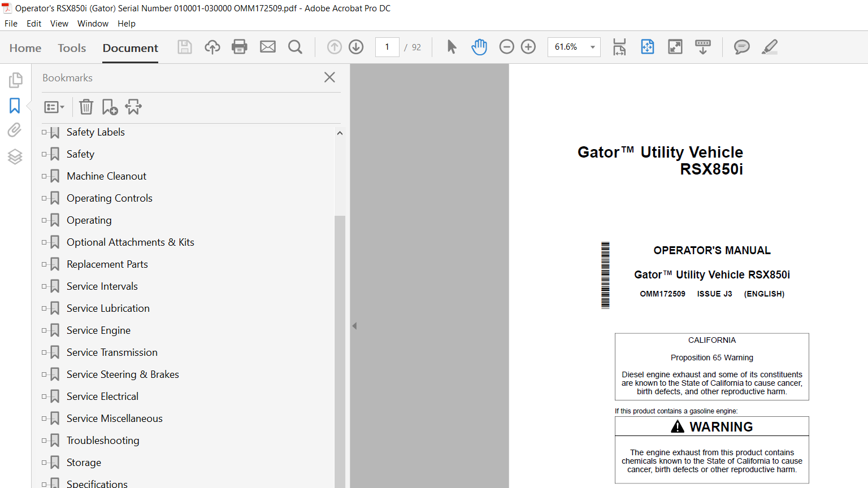The height and width of the screenshot is (488, 868).
Task: Jump to Service Transmission bookmark
Action: pyautogui.click(x=112, y=352)
